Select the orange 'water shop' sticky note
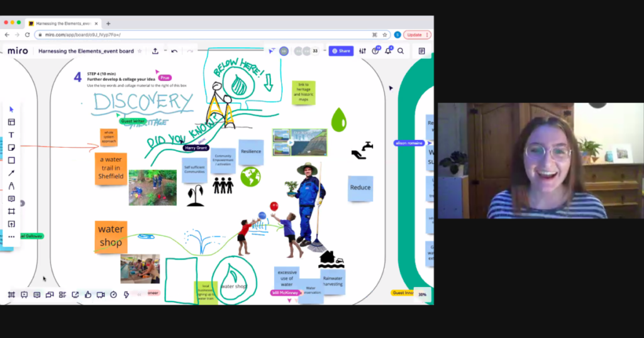Viewport: 644px width, 338px height. (111, 236)
